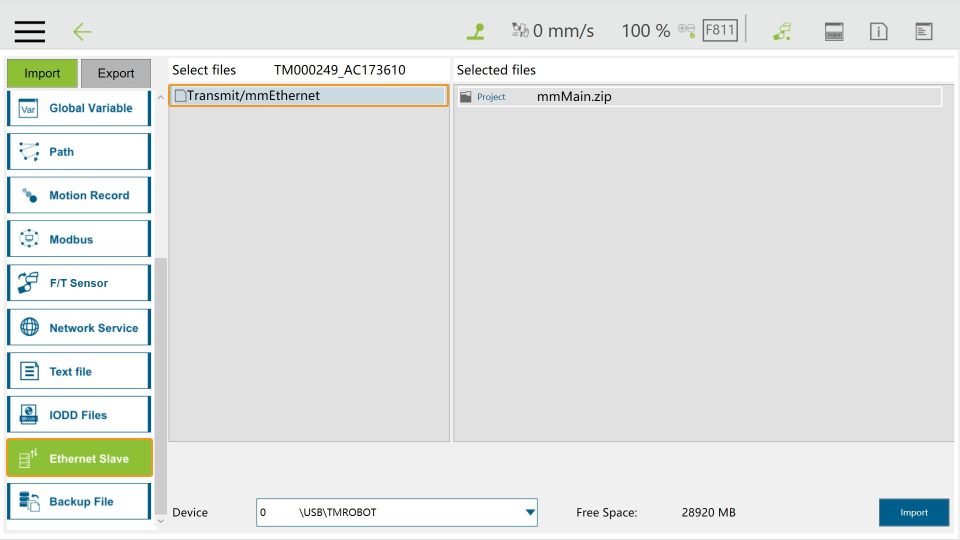Screen dimensions: 960x540
Task: Click the Motion Record dots icon
Action: coord(29,195)
